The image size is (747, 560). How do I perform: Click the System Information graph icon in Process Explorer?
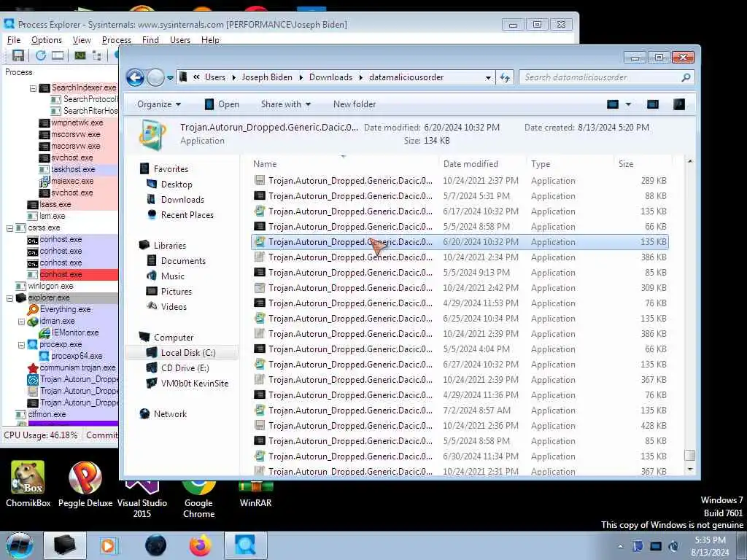click(x=80, y=55)
